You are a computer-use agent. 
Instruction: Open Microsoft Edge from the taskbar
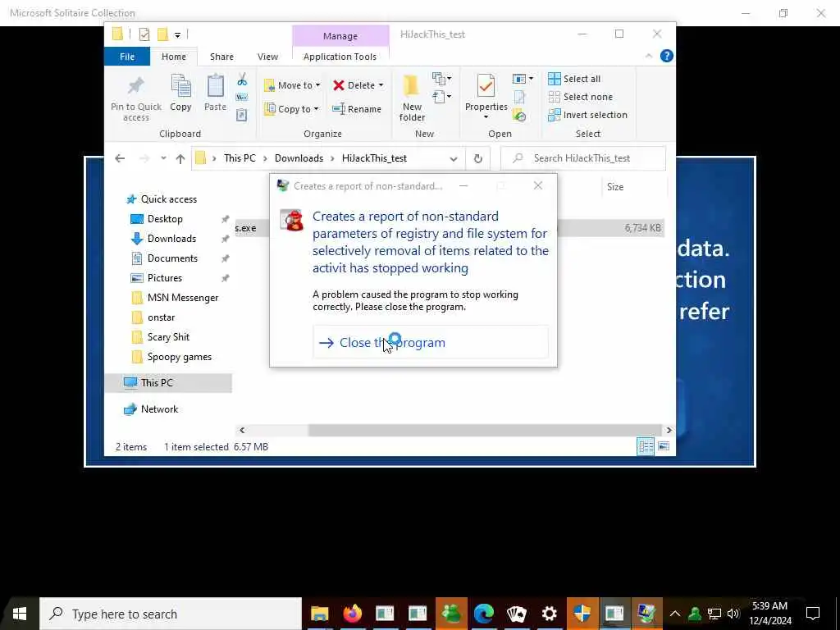click(x=484, y=614)
